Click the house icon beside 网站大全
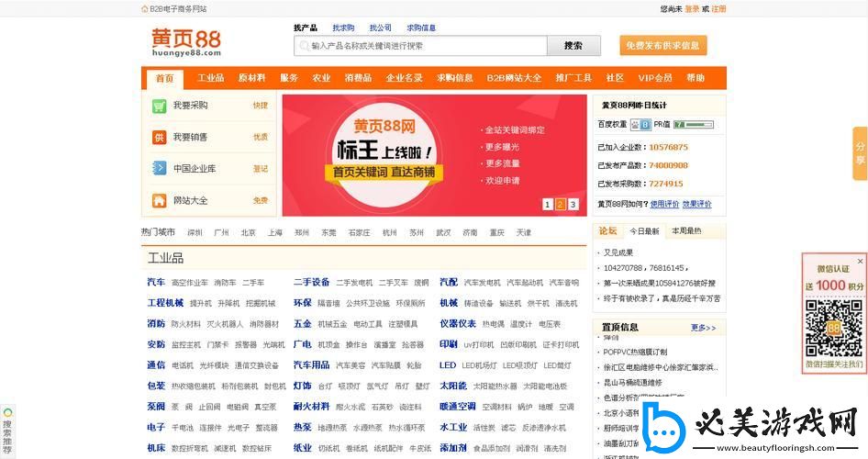The width and height of the screenshot is (868, 459). [160, 200]
